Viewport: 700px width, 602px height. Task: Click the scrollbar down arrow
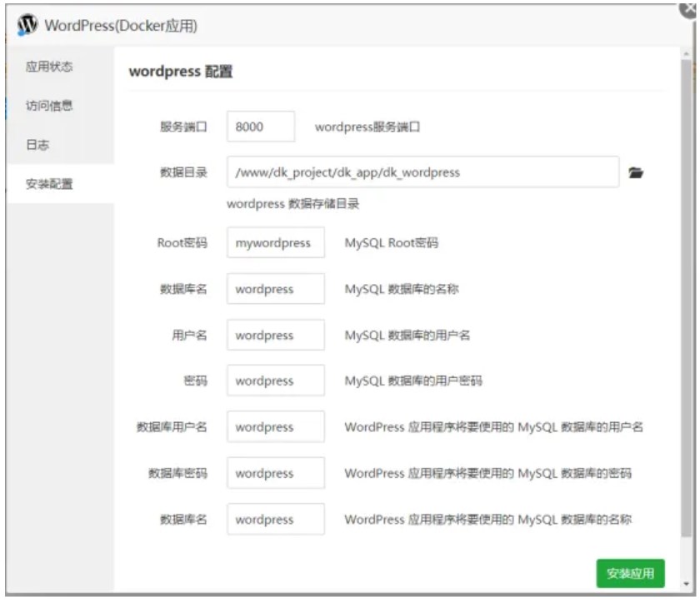pos(687,584)
